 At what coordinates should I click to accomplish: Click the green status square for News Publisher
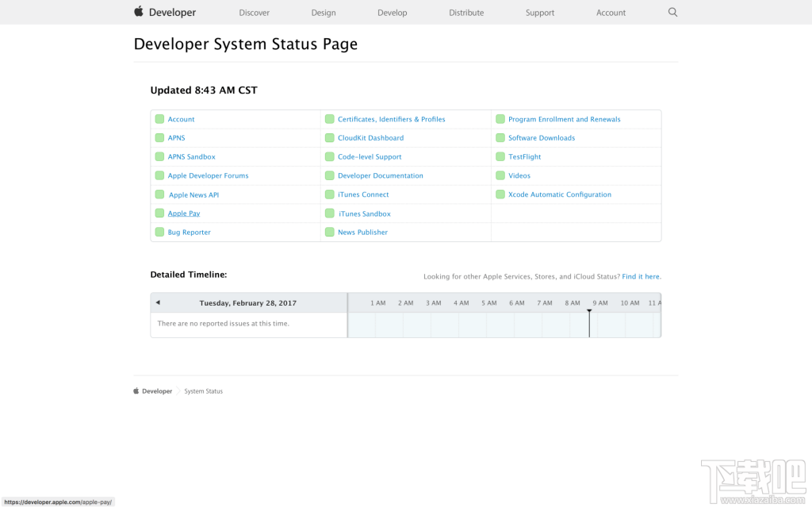pyautogui.click(x=329, y=232)
